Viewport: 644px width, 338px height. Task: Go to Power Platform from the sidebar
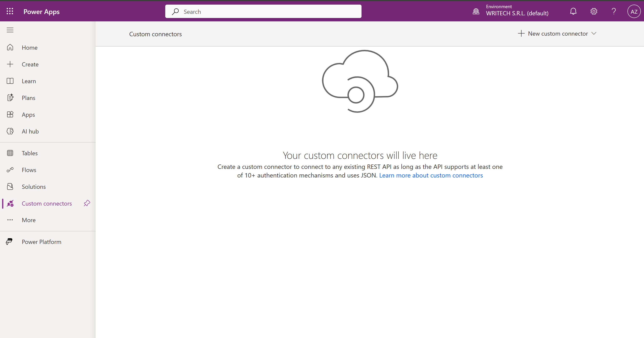coord(41,242)
